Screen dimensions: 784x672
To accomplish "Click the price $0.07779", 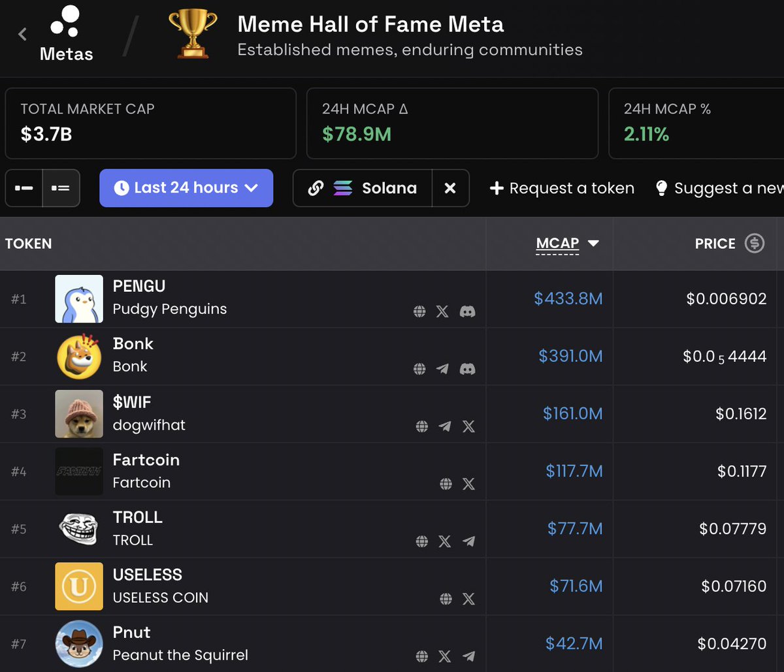I will tap(732, 529).
